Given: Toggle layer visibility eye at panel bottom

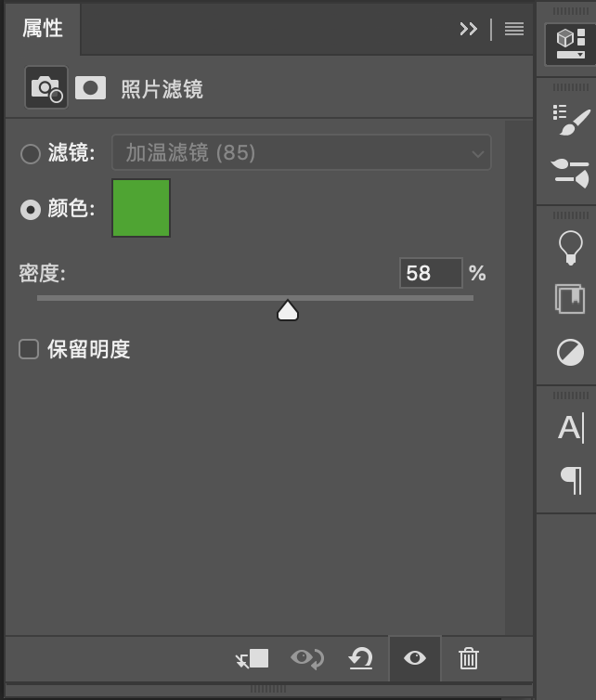Looking at the screenshot, I should [x=414, y=658].
